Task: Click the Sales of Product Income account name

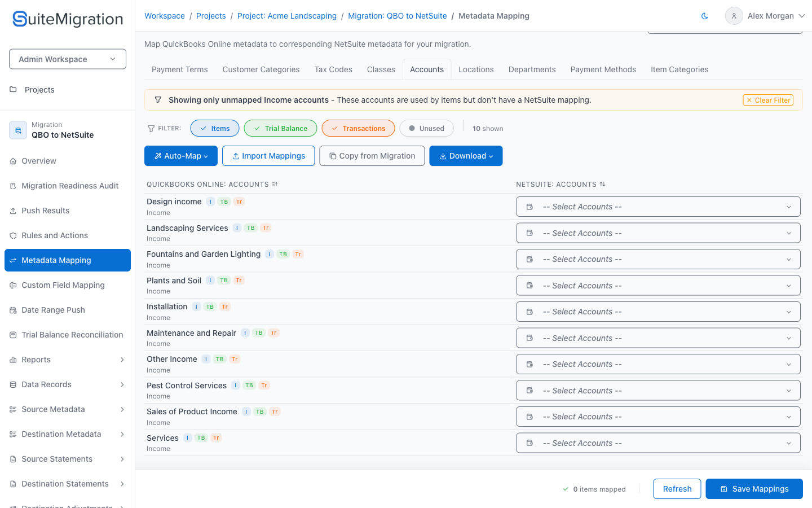Action: pyautogui.click(x=192, y=411)
